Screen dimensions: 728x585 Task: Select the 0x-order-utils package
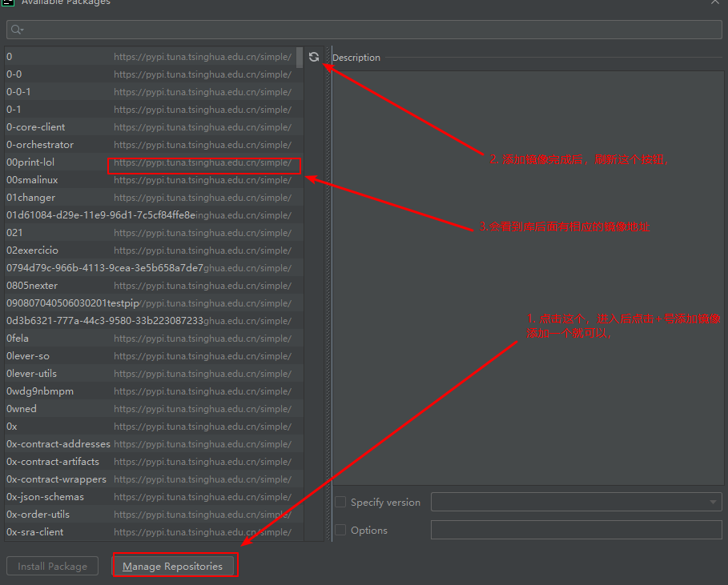tap(154, 515)
